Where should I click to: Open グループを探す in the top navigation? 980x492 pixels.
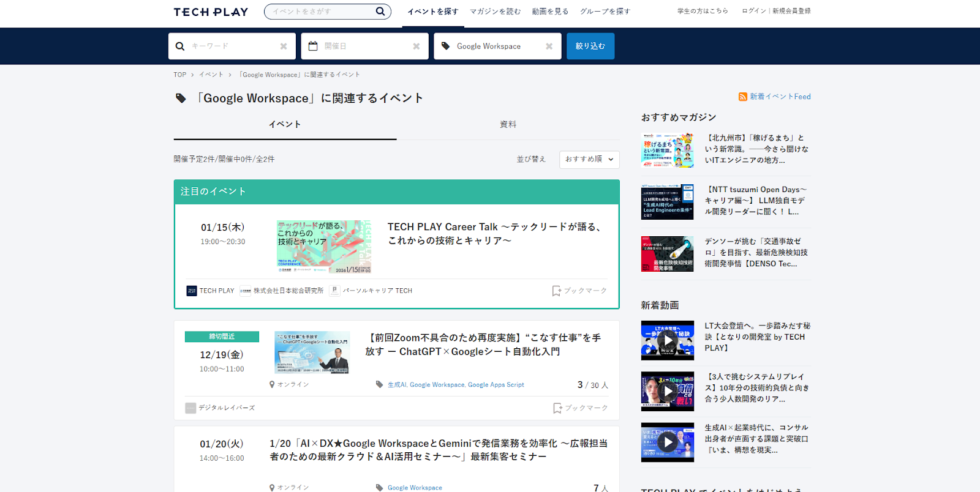pos(605,12)
